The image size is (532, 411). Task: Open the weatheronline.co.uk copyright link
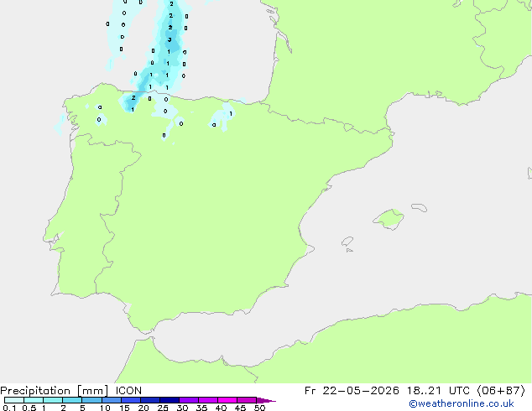(461, 403)
